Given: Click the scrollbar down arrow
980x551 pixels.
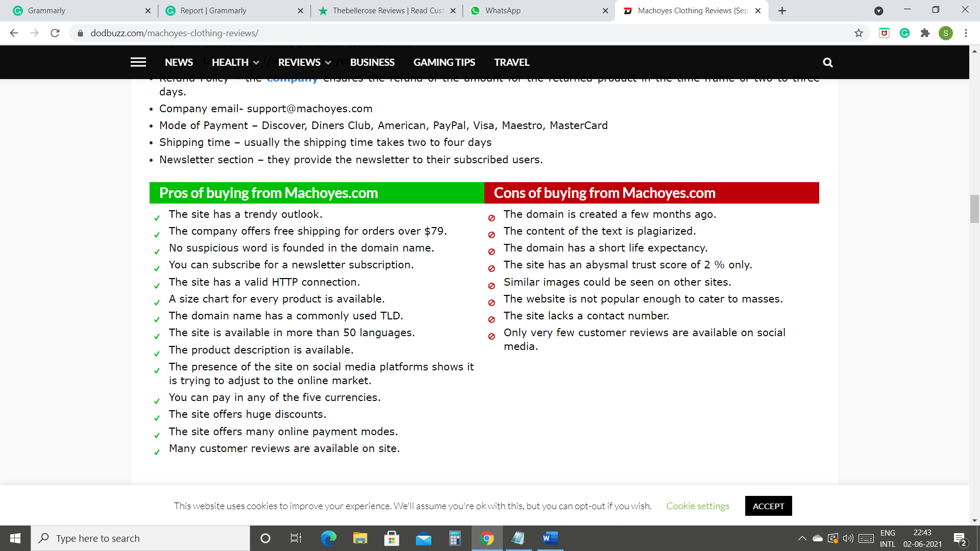Looking at the screenshot, I should (974, 520).
